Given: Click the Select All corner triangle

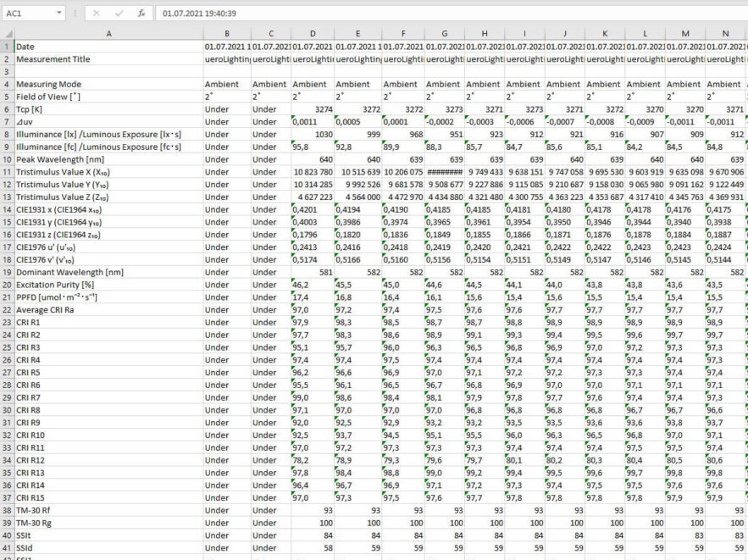Looking at the screenshot, I should 7,33.
